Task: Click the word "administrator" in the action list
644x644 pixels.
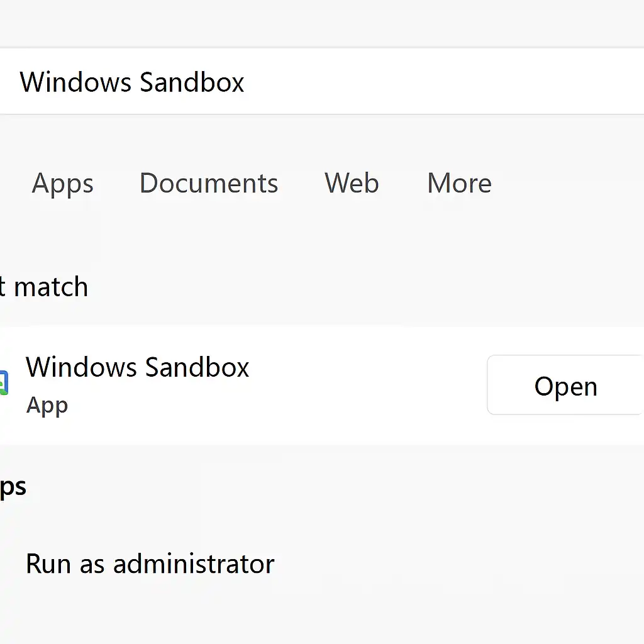Action: (194, 564)
